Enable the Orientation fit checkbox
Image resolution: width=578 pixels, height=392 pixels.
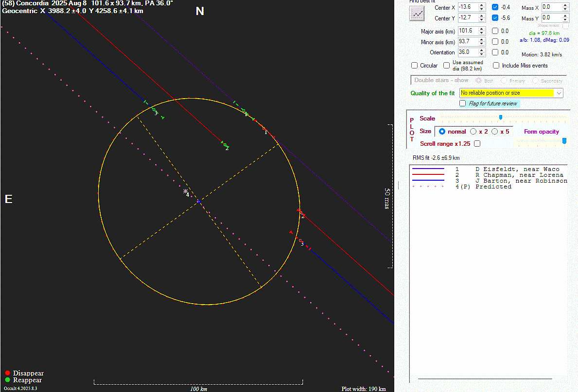click(x=495, y=52)
